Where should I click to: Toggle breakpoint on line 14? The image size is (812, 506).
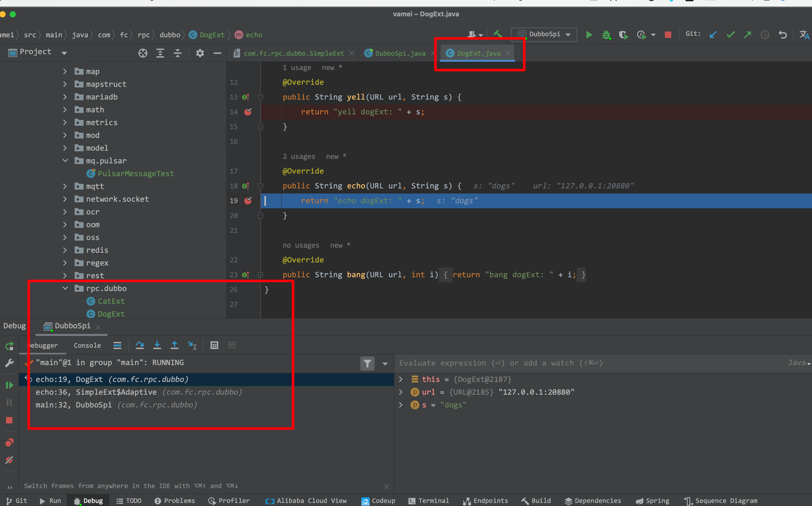coord(248,112)
